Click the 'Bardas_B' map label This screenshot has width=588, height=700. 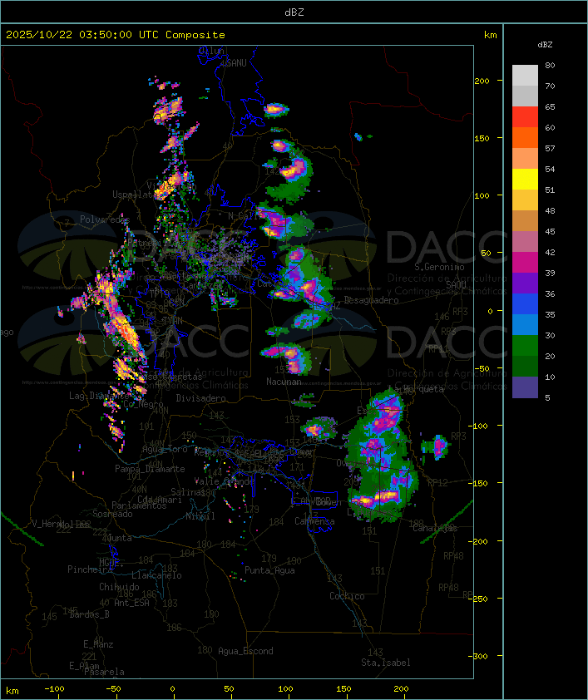[x=89, y=614]
